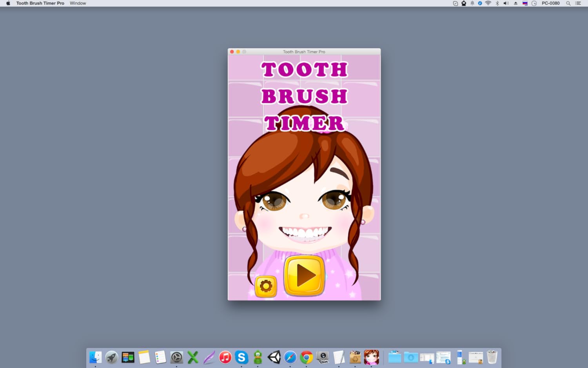Click the Finder icon in dock
588x368 pixels.
(x=95, y=357)
